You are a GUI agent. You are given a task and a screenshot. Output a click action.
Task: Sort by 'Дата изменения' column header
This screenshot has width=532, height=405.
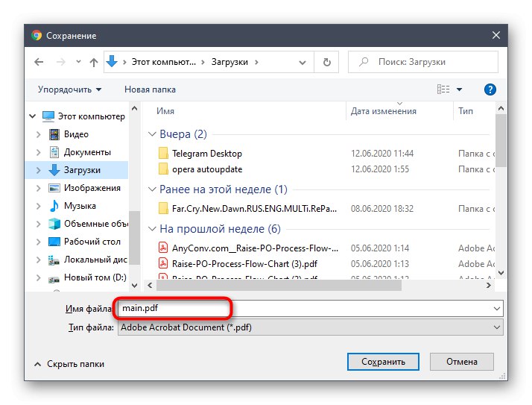point(384,111)
